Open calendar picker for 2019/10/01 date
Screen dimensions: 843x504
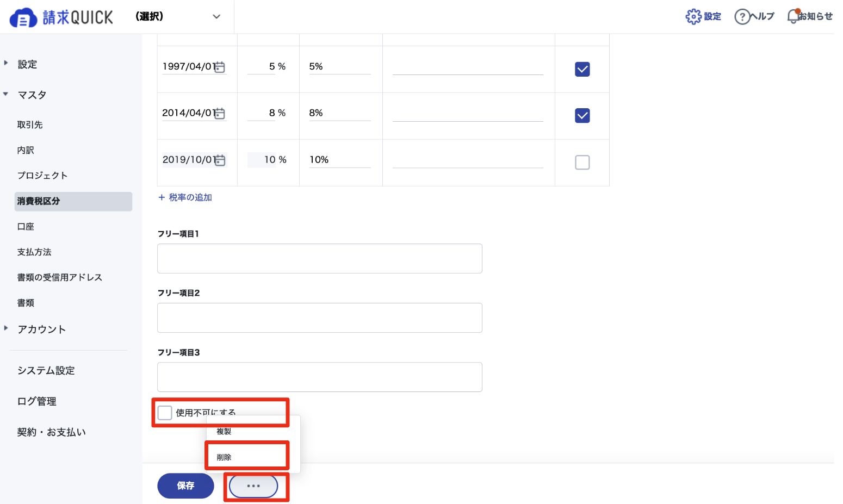point(220,160)
